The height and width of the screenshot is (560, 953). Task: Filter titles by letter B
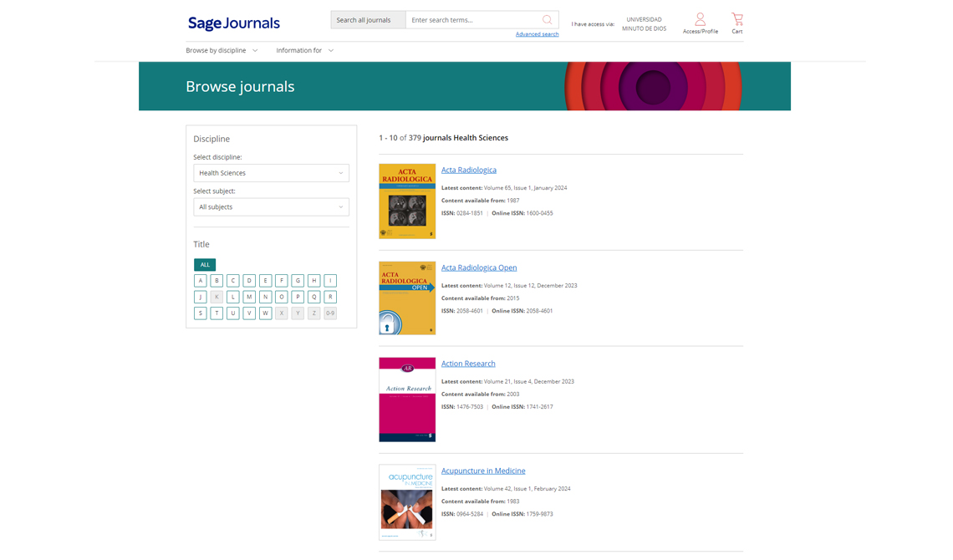pos(217,281)
